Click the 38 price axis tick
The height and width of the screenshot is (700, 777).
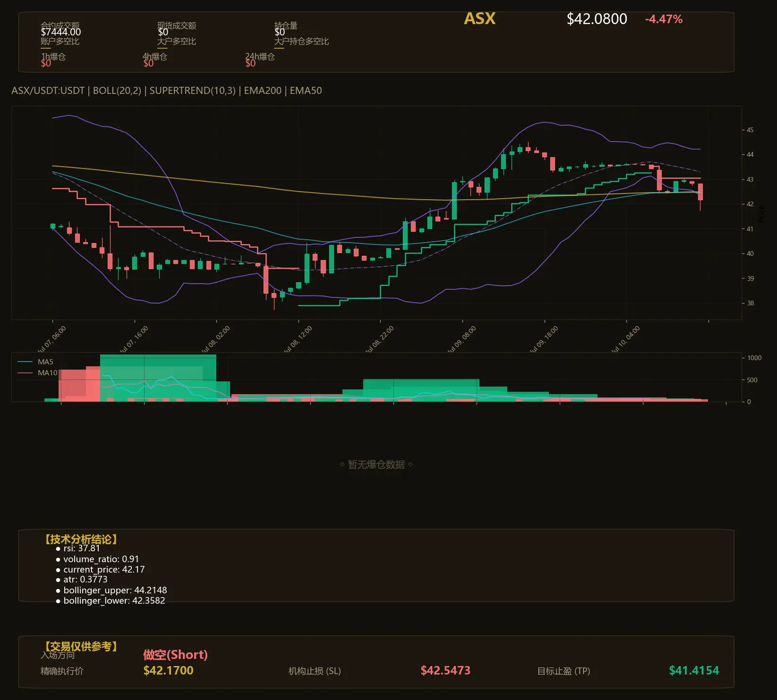pos(750,303)
